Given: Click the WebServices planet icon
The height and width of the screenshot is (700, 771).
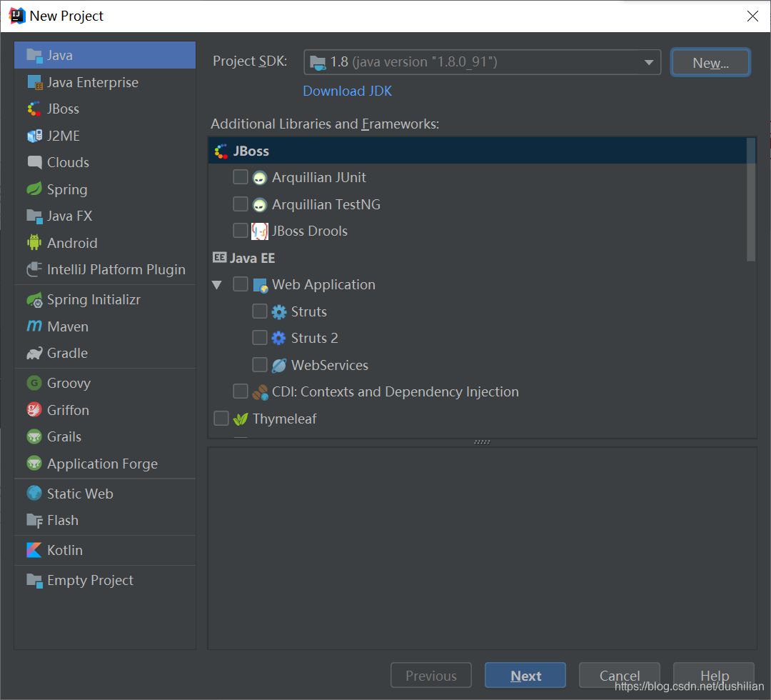Looking at the screenshot, I should tap(279, 366).
